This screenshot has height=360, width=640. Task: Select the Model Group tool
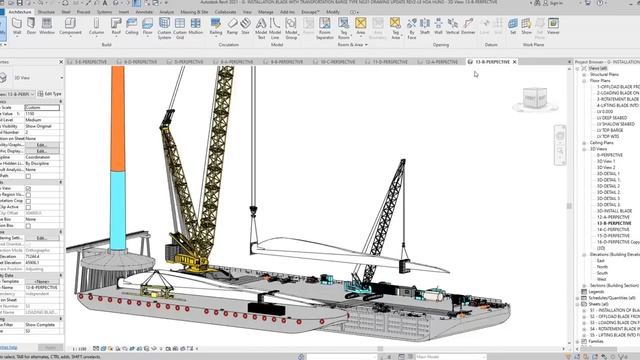291,29
